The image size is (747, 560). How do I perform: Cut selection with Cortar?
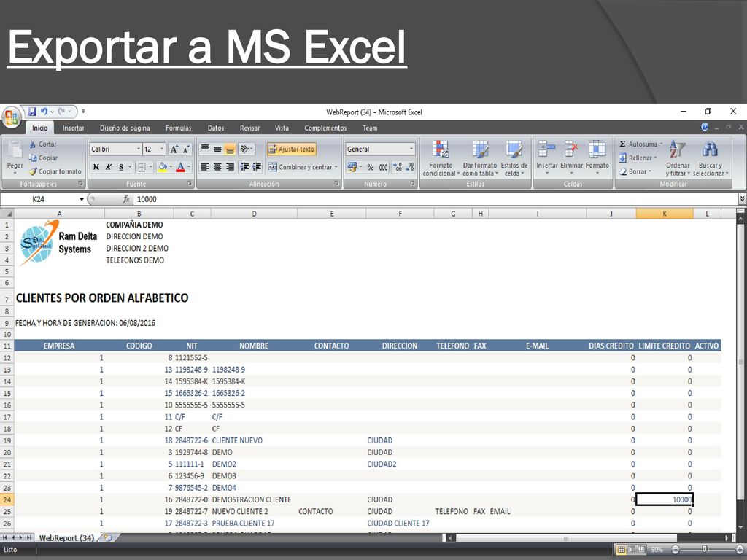tap(42, 144)
